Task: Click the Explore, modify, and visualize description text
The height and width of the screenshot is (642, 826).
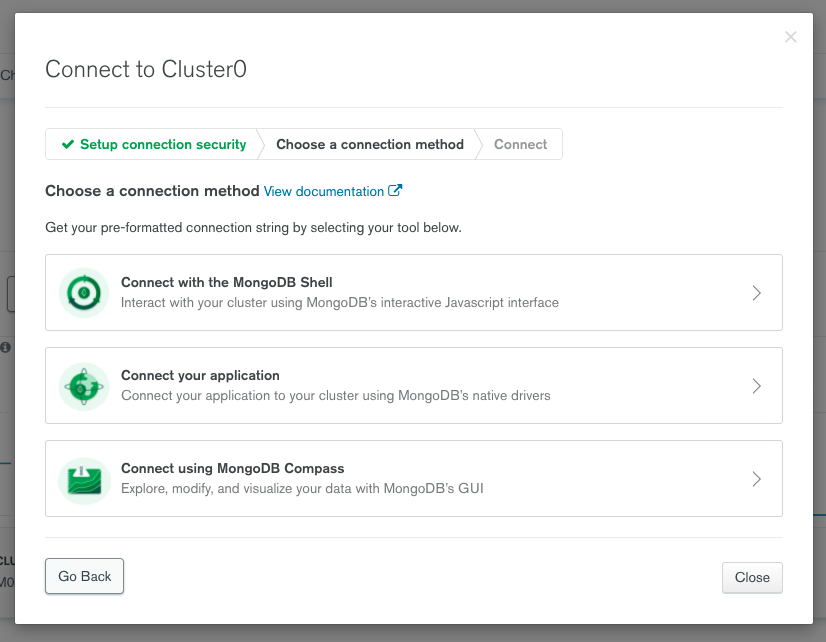Action: (x=302, y=489)
